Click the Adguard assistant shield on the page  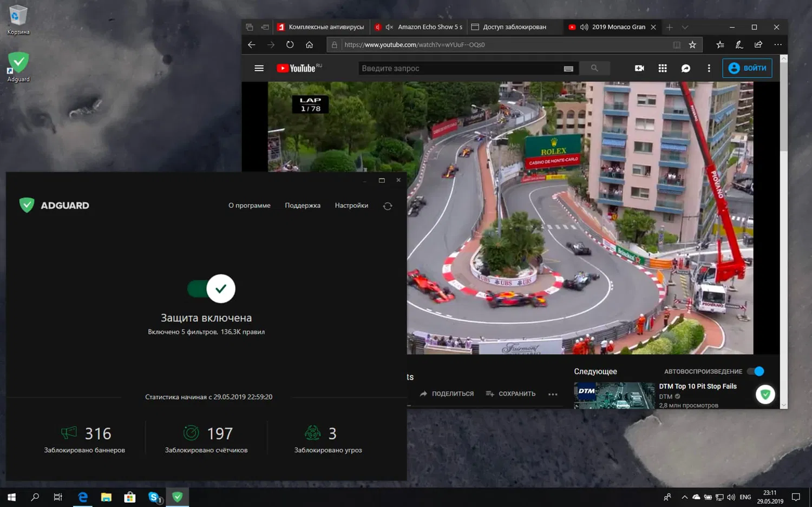click(x=765, y=394)
